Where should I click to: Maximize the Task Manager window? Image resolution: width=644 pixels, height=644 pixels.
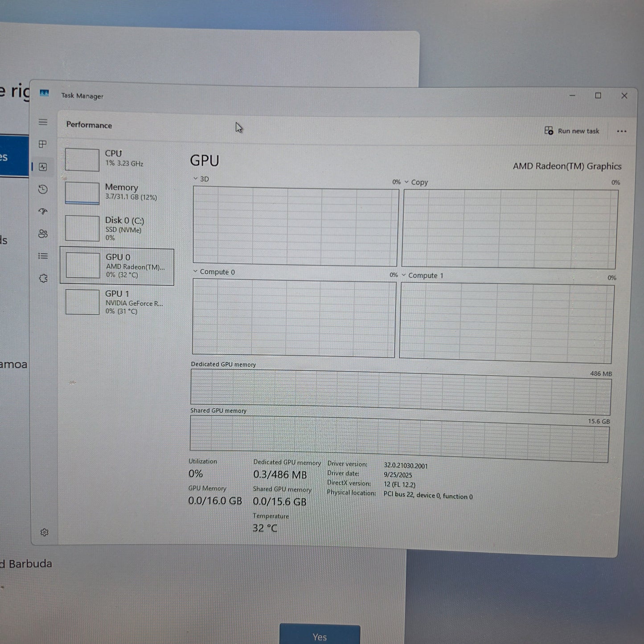598,95
